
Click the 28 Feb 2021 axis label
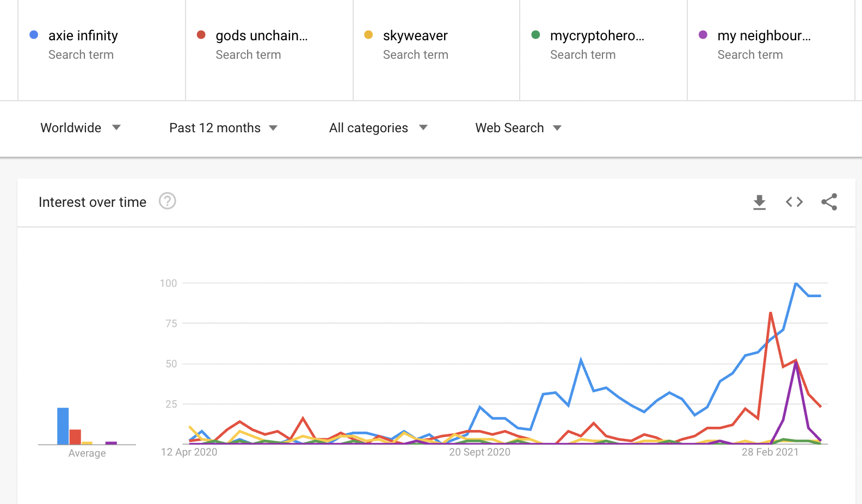click(769, 452)
